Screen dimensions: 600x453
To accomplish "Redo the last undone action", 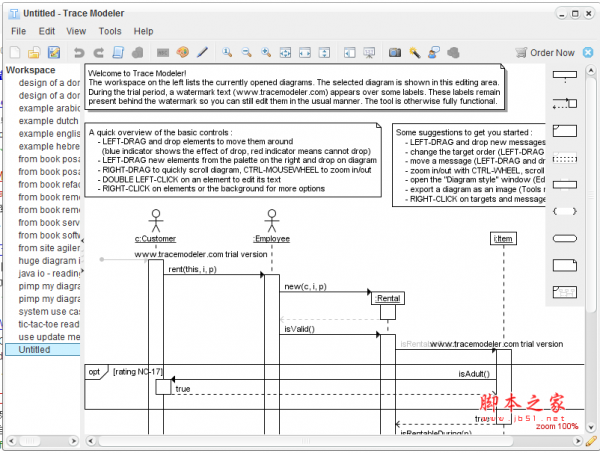I will tap(99, 52).
